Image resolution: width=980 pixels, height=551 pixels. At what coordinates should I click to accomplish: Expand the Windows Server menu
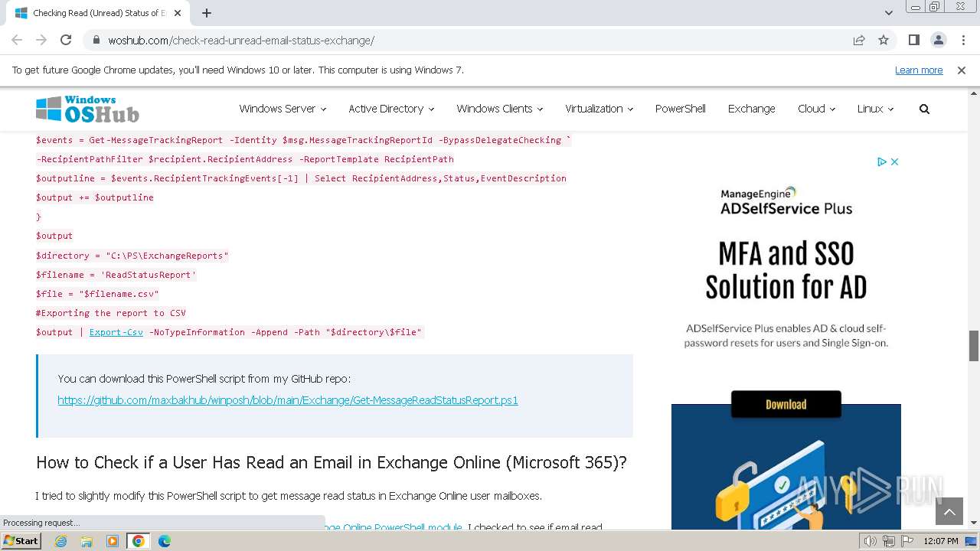(283, 109)
